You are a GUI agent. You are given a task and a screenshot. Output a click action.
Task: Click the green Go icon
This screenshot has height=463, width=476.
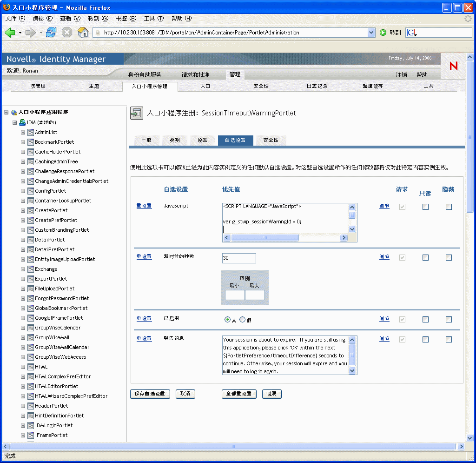pyautogui.click(x=383, y=33)
